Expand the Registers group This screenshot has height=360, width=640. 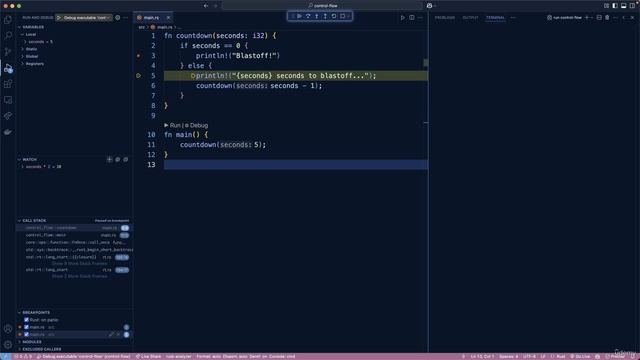coord(34,64)
